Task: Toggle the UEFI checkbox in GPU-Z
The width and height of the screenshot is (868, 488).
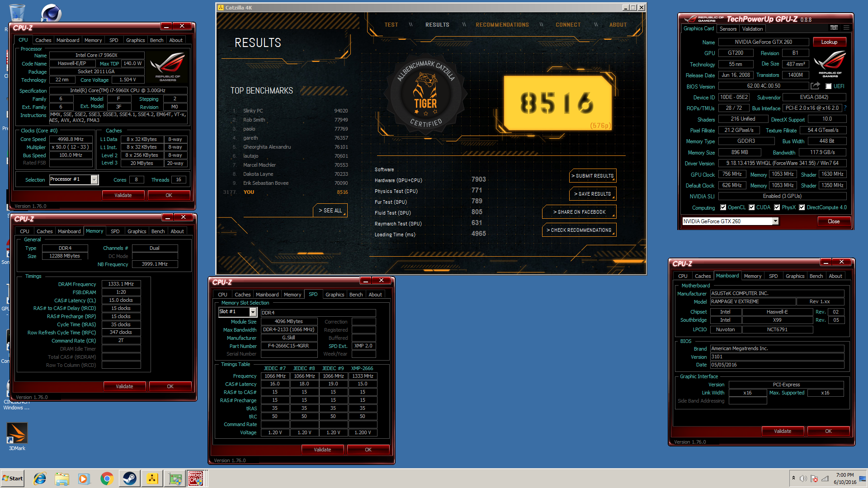Action: tap(828, 86)
